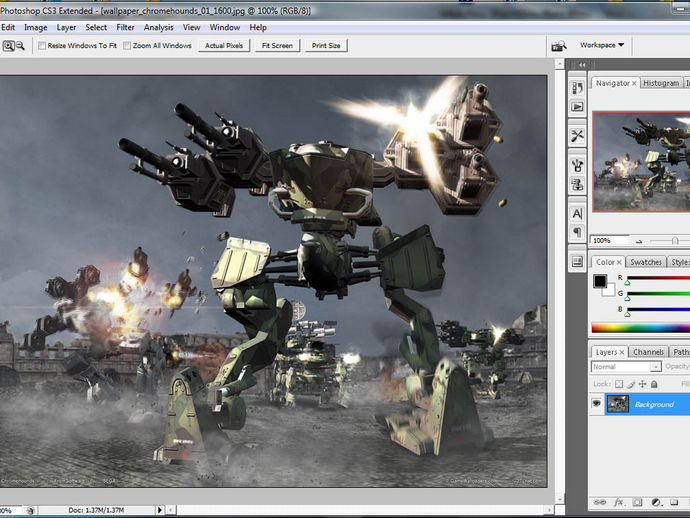Click the color spectrum ramp bar
Screen dimensions: 690x518
tap(641, 328)
